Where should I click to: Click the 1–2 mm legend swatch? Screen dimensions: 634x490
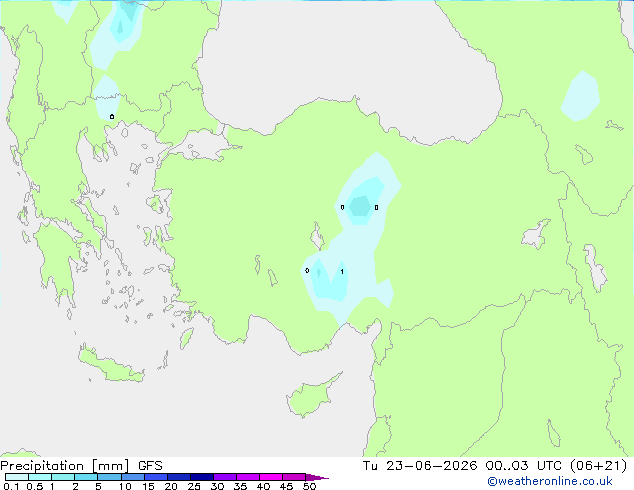tap(63, 477)
